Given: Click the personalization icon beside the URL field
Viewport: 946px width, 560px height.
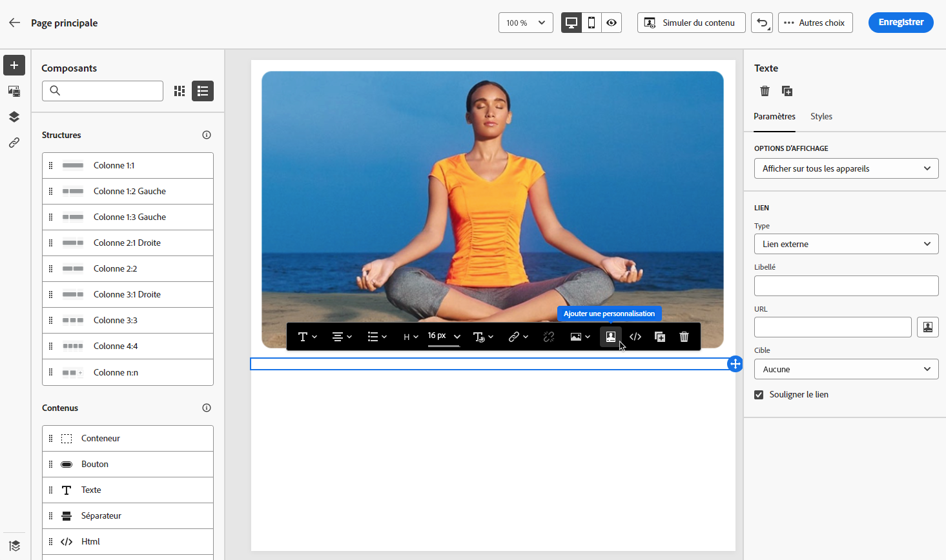Looking at the screenshot, I should (928, 327).
